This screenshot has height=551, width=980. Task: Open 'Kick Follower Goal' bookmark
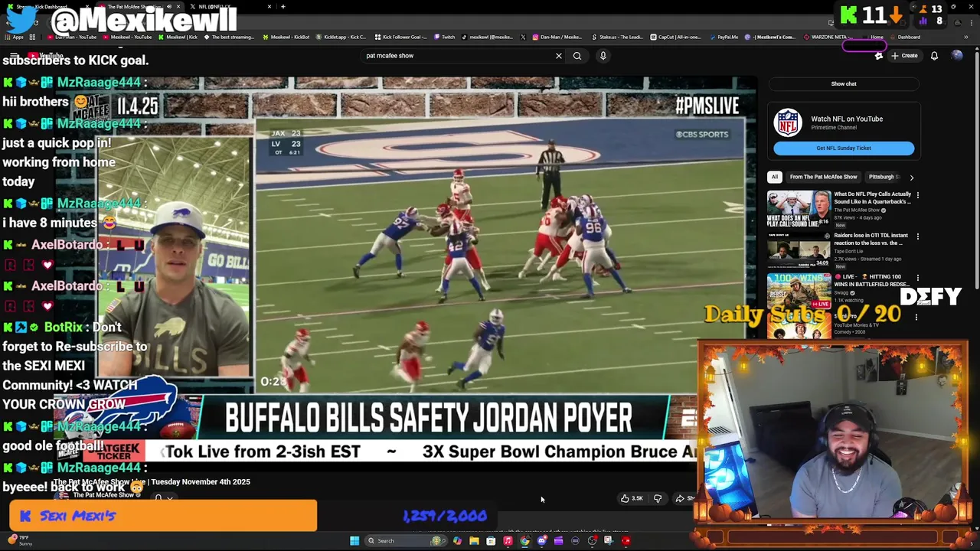[401, 37]
